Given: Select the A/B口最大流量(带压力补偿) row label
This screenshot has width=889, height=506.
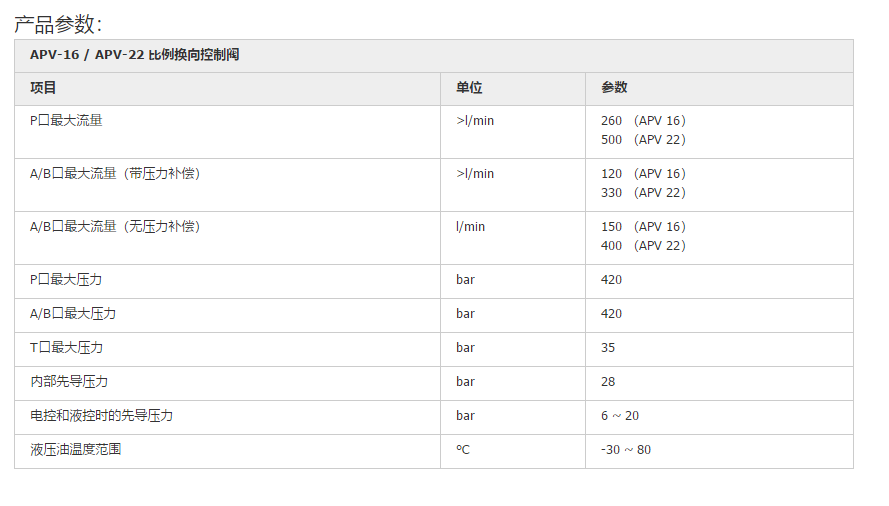Looking at the screenshot, I should click(115, 174).
